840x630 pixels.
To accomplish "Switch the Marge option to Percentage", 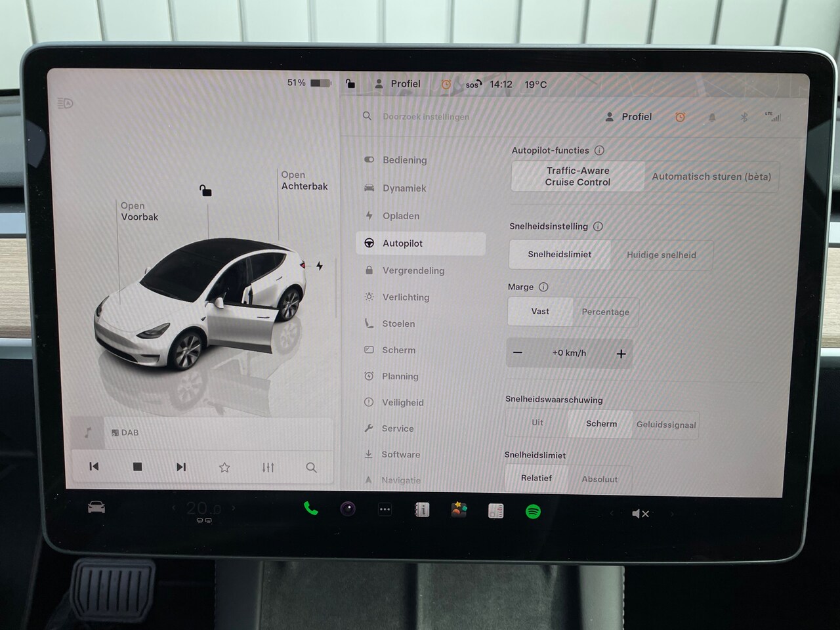I will click(605, 312).
